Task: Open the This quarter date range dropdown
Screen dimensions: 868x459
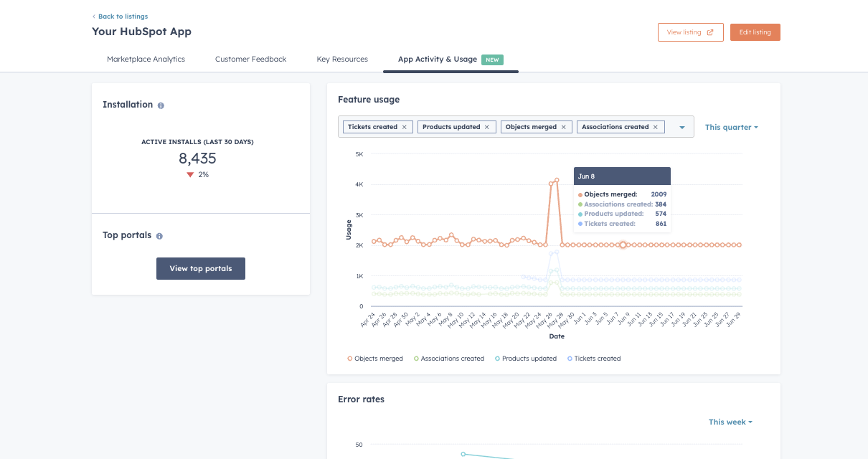Action: (732, 127)
